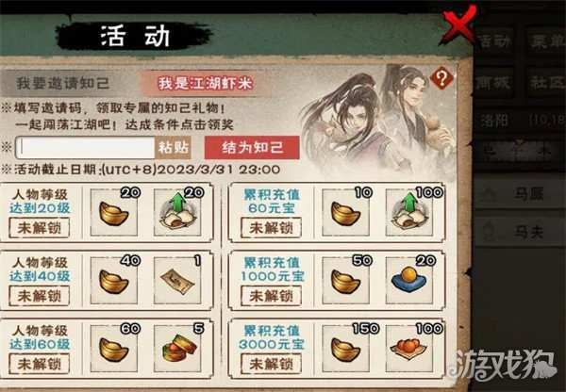This screenshot has height=392, width=566.
Task: Click dumpling reward with 100 count
Action: click(x=409, y=213)
